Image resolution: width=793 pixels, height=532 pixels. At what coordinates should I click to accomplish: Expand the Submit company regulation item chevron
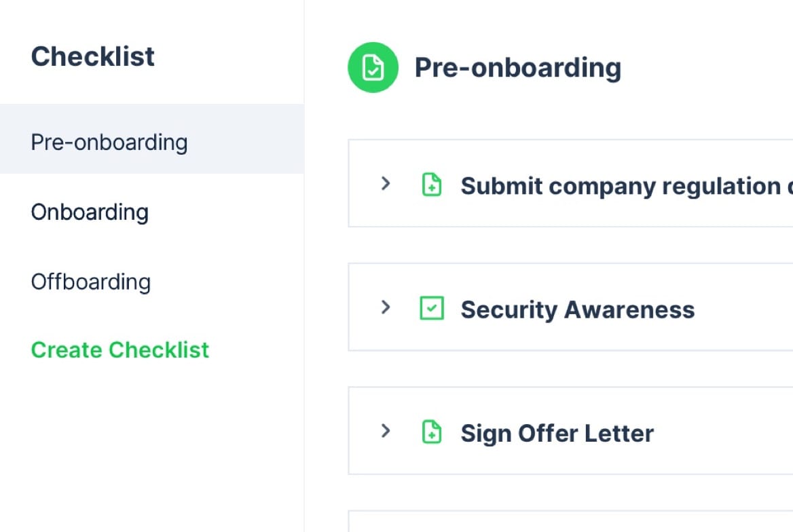click(x=386, y=183)
